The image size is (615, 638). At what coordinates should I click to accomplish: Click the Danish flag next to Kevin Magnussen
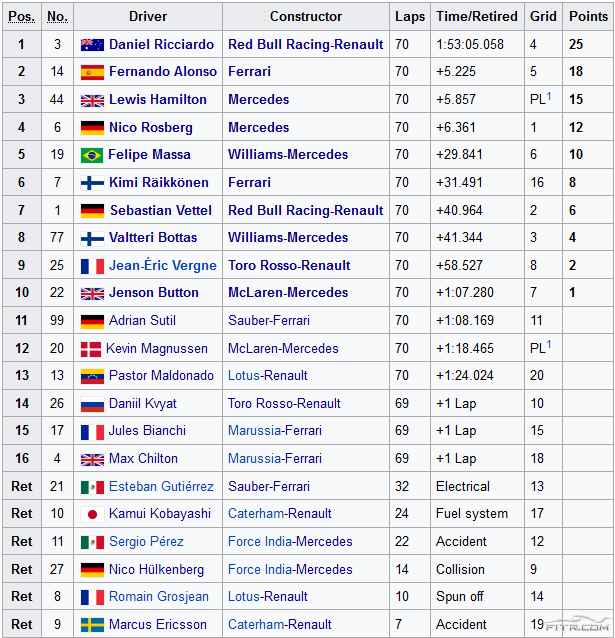tap(92, 349)
